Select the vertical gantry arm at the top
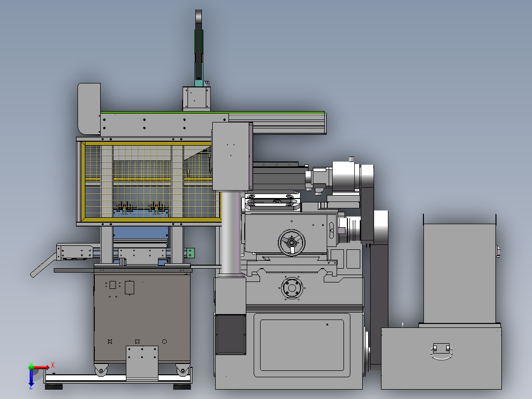This screenshot has width=532, height=399. (x=199, y=48)
